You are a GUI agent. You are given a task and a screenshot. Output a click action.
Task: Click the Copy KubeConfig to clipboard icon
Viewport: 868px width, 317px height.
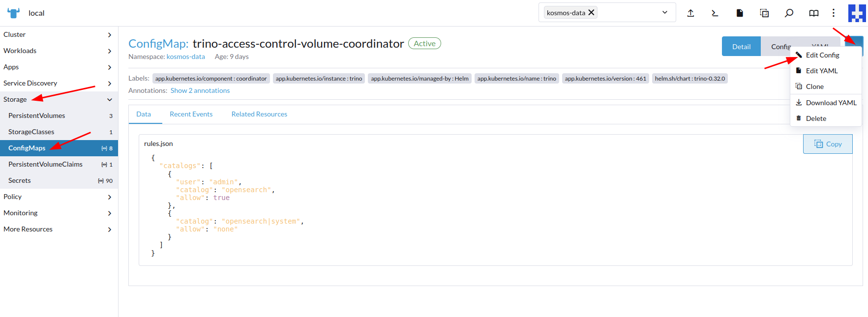tap(764, 13)
